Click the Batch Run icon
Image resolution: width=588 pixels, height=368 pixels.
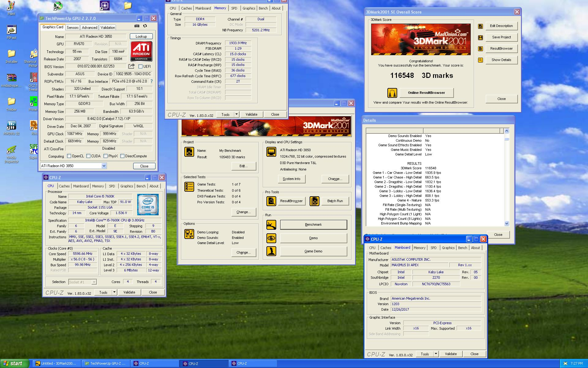click(315, 201)
